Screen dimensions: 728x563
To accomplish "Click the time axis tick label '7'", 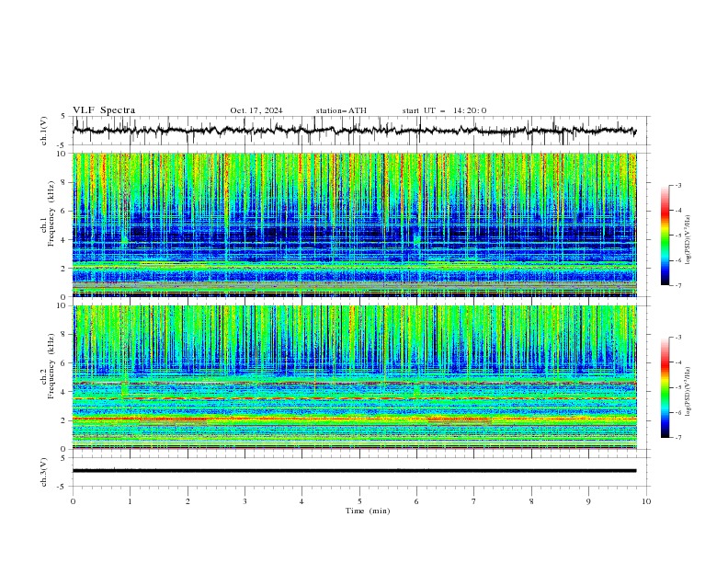I will (474, 501).
